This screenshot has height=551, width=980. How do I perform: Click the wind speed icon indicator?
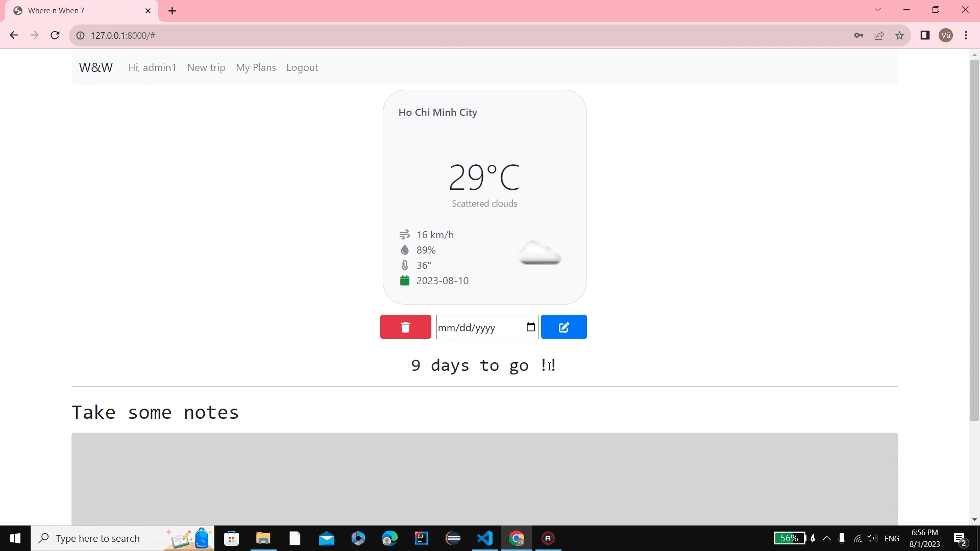405,235
